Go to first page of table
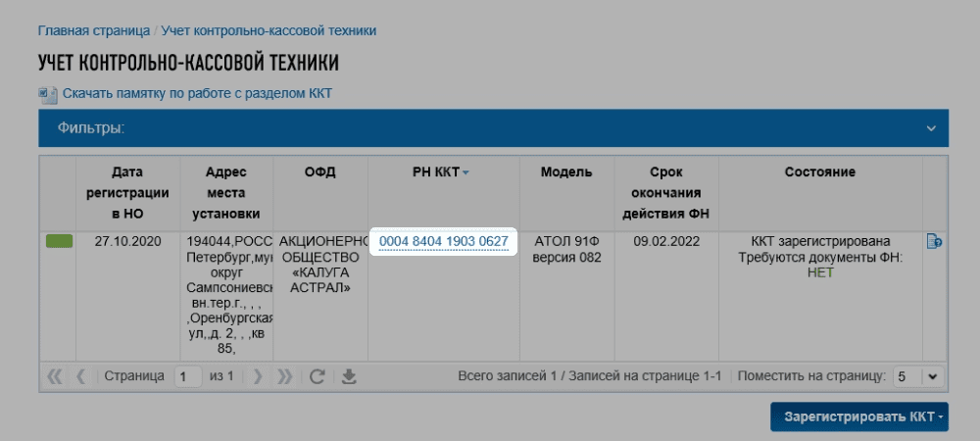Viewport: 980px width, 441px height. coord(55,376)
